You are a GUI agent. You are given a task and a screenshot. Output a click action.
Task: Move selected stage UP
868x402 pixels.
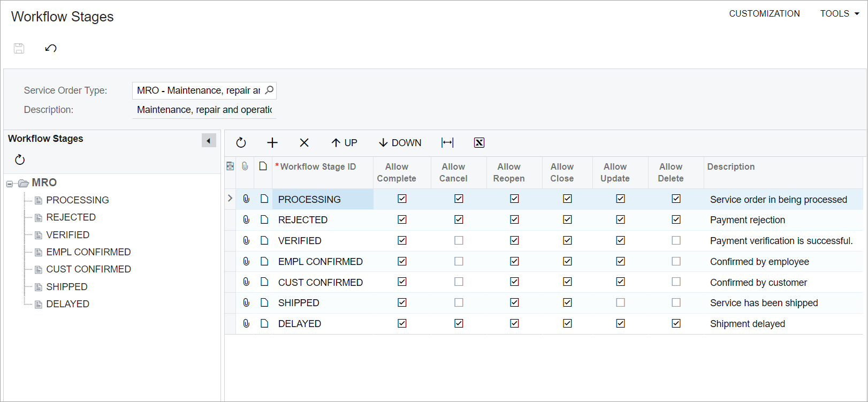tap(344, 142)
